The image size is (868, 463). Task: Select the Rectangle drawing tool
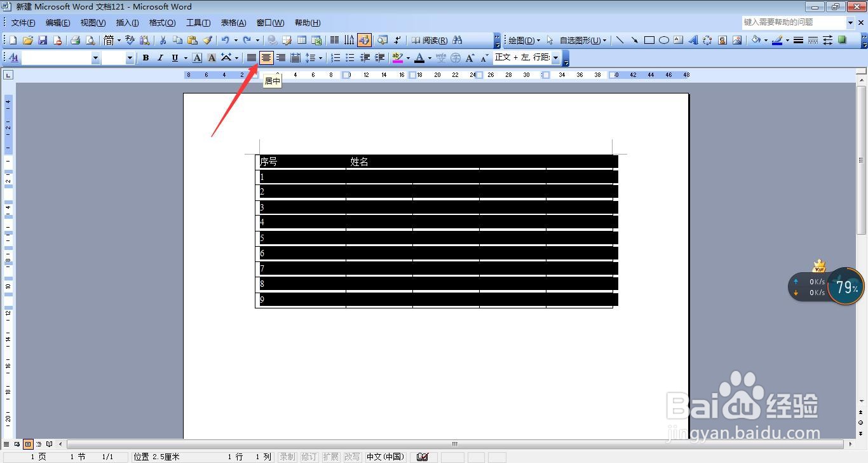649,40
